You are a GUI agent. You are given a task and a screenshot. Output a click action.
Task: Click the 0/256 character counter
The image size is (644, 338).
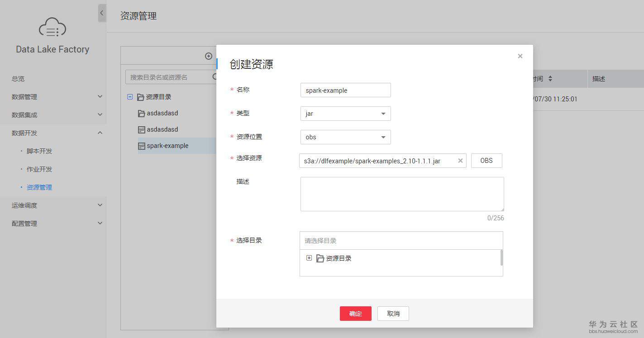(496, 218)
